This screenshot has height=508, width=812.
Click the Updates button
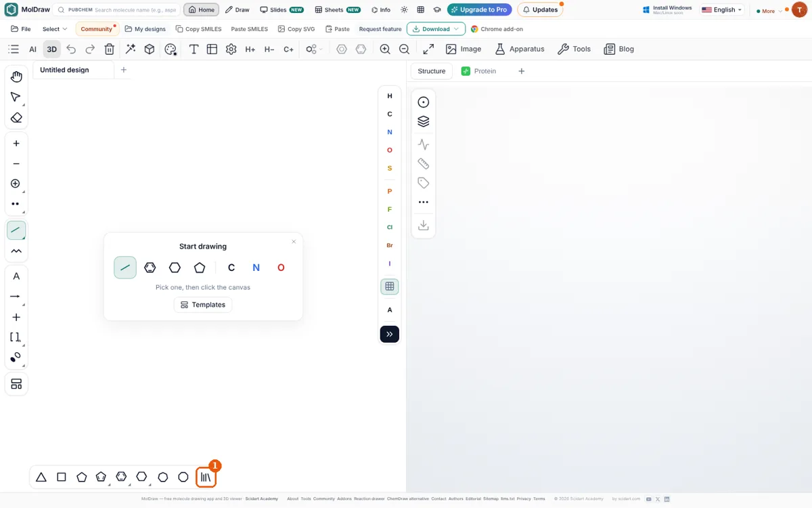click(x=540, y=10)
